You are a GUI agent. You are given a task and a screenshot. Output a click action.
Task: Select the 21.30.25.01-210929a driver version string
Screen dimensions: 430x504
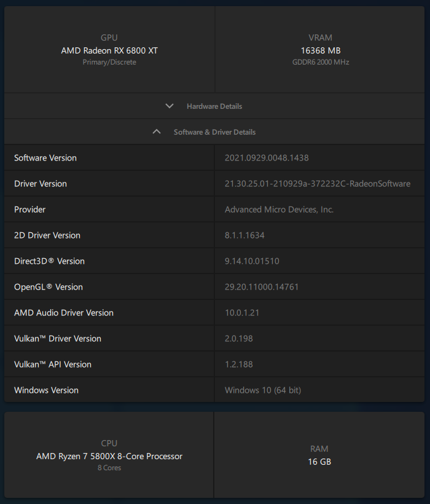click(x=318, y=184)
